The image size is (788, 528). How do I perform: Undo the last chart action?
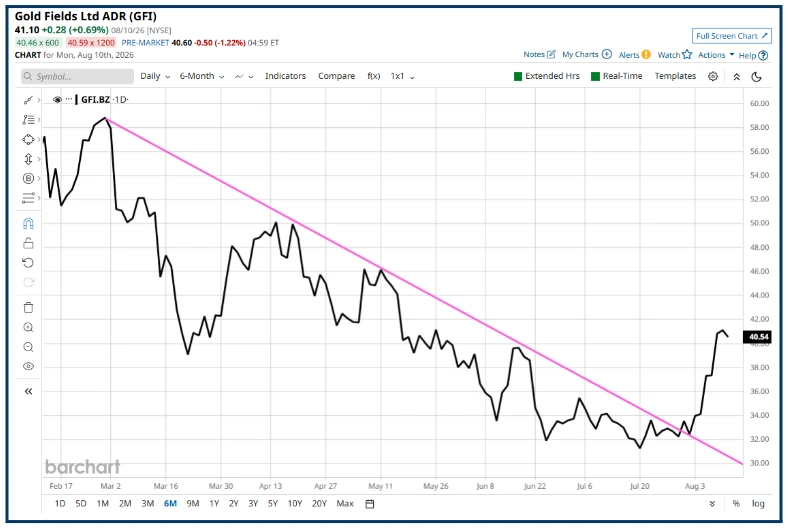click(x=28, y=263)
